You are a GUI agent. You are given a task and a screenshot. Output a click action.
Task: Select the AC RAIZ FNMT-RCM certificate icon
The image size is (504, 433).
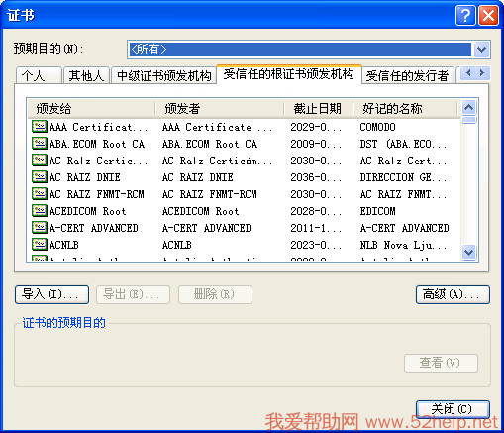[40, 194]
